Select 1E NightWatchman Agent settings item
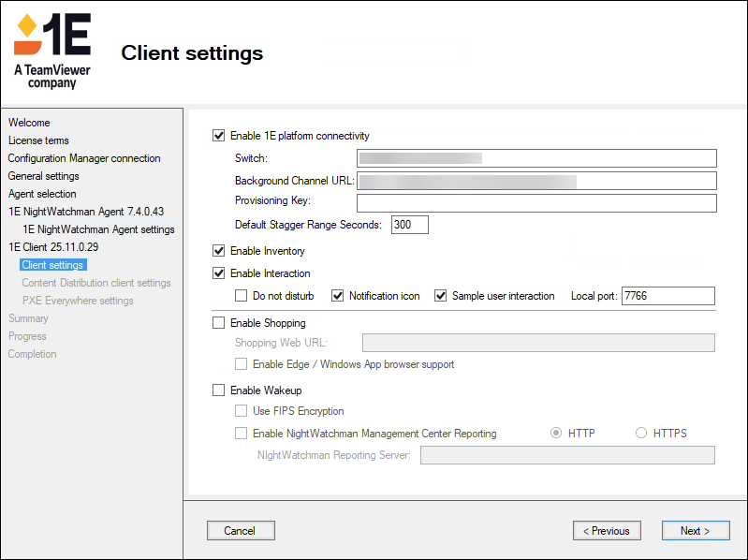 (x=98, y=229)
